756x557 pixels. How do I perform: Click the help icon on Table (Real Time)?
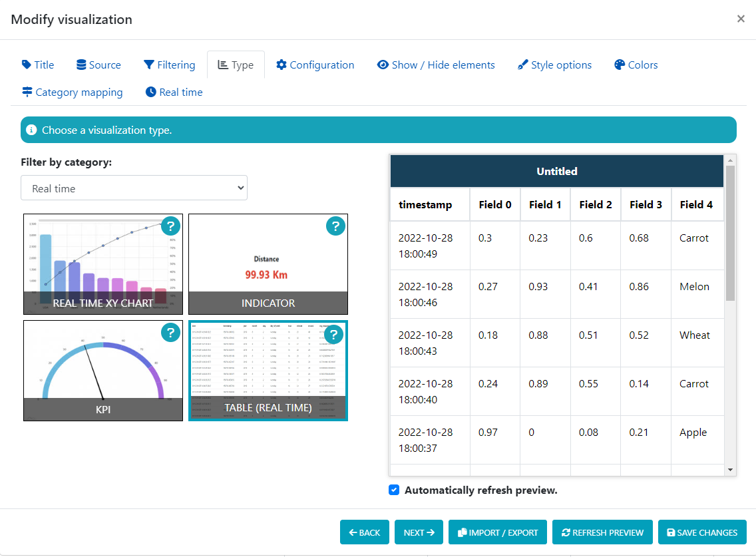(x=333, y=334)
